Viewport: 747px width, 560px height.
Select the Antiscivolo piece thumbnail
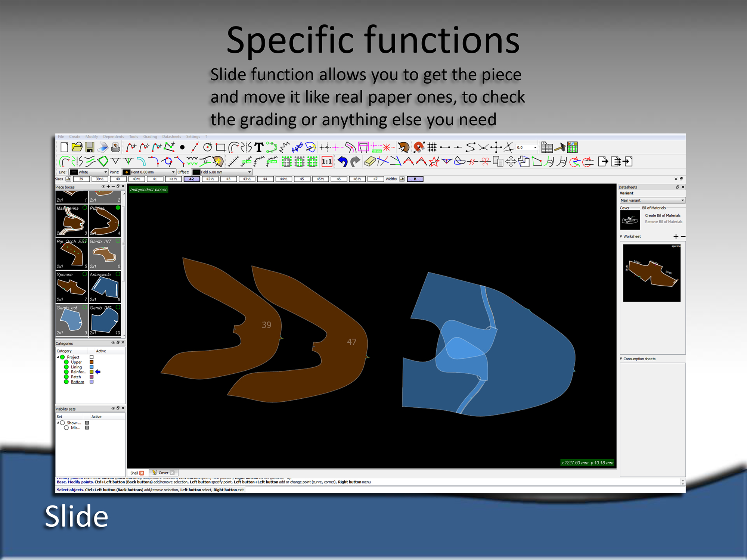coord(105,287)
